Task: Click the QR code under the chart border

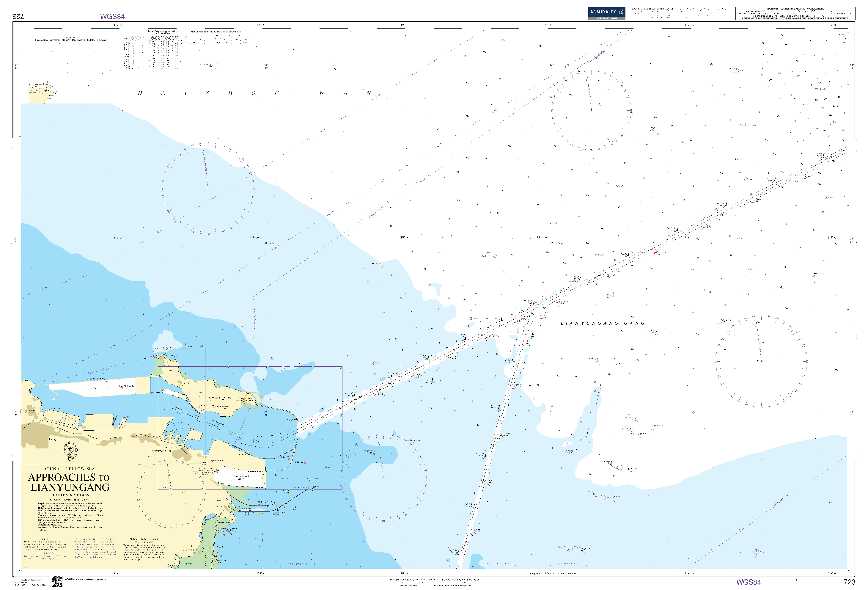Action: (57, 581)
